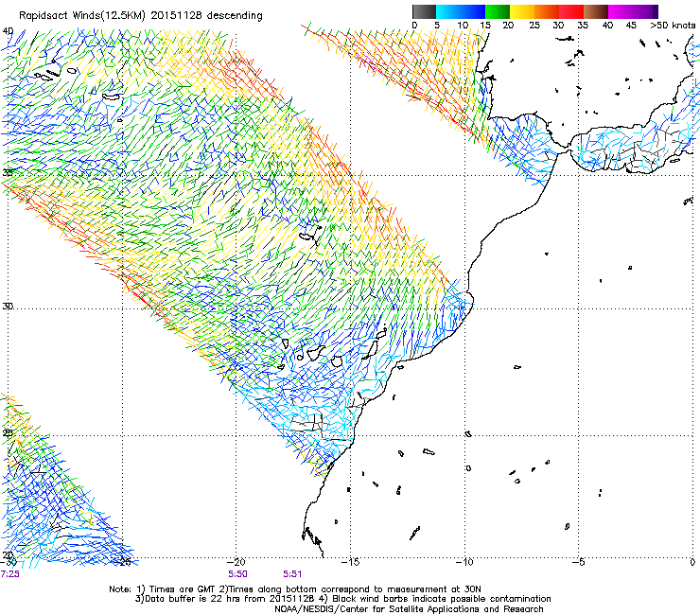Image resolution: width=700 pixels, height=615 pixels.
Task: Click the '-10' longitude axis label
Action: click(464, 562)
